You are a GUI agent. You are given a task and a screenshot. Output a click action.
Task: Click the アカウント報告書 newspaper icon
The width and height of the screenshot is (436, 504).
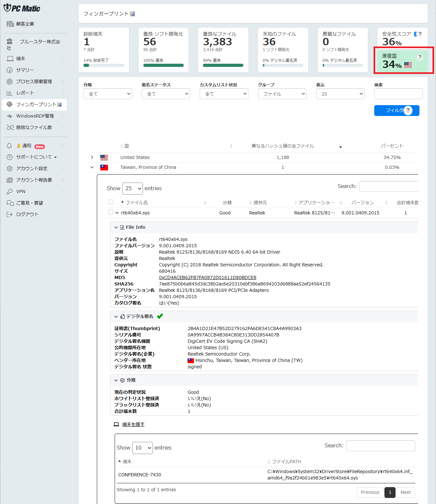pos(10,180)
